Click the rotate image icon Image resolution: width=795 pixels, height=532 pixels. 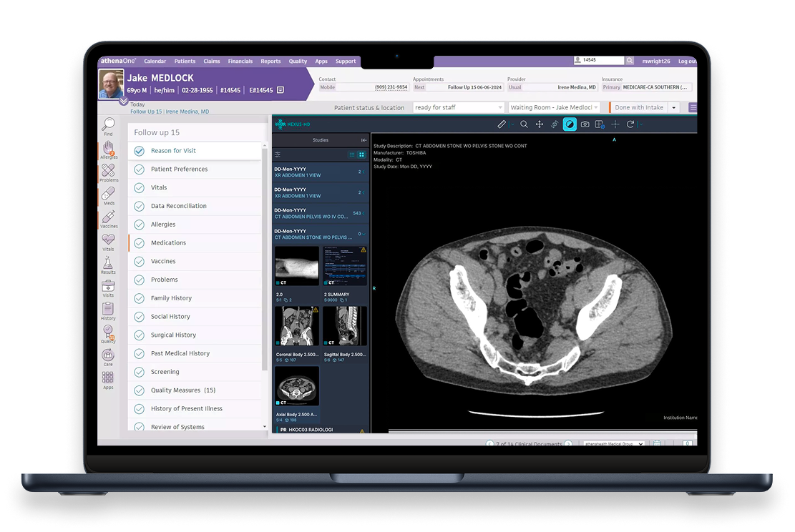pos(630,124)
